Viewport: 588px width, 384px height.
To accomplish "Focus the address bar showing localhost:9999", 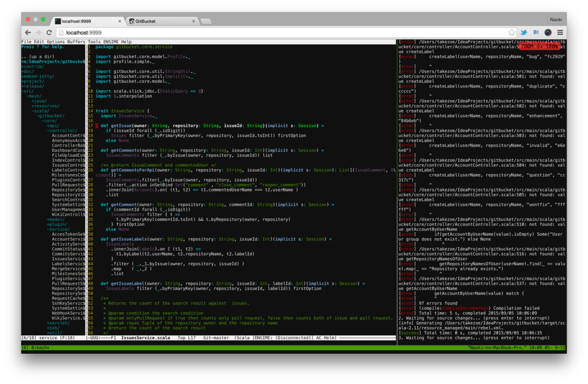I will point(285,33).
